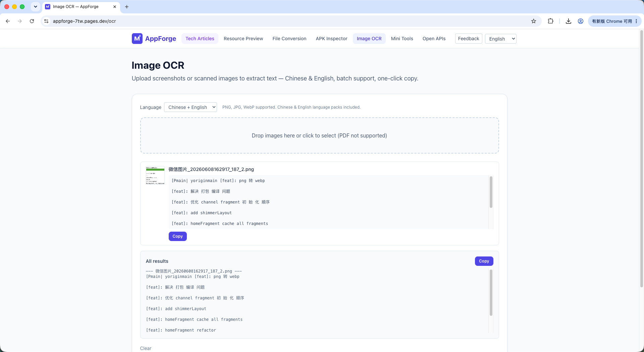Open the OCR Language Chinese + English dropdown
The height and width of the screenshot is (352, 644).
191,107
